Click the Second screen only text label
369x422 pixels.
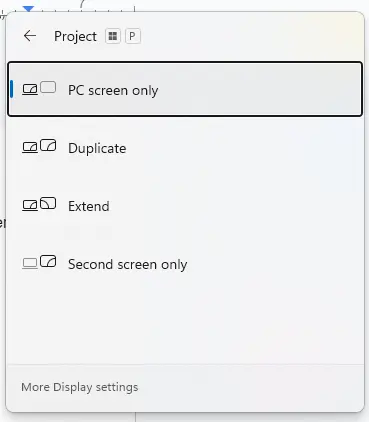tap(127, 265)
